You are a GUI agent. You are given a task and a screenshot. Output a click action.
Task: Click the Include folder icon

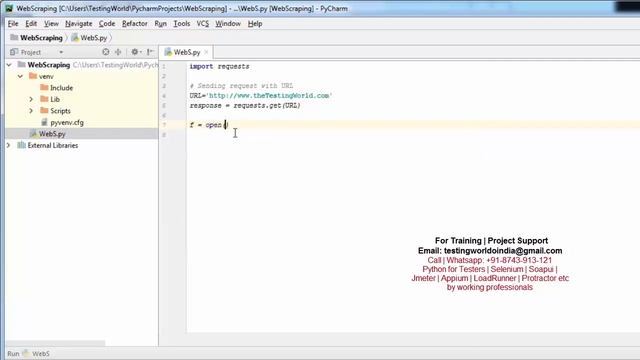[x=44, y=87]
